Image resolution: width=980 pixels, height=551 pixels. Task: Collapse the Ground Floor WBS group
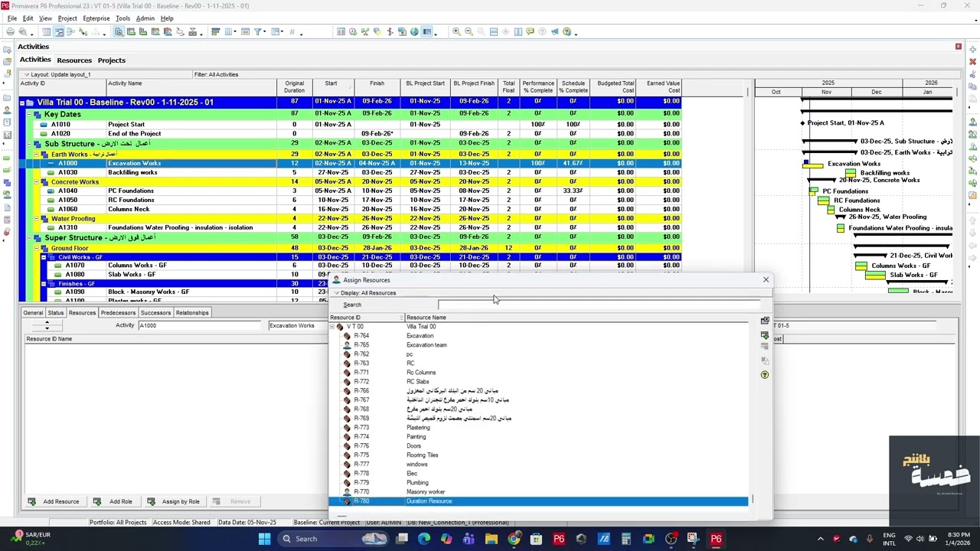point(36,249)
